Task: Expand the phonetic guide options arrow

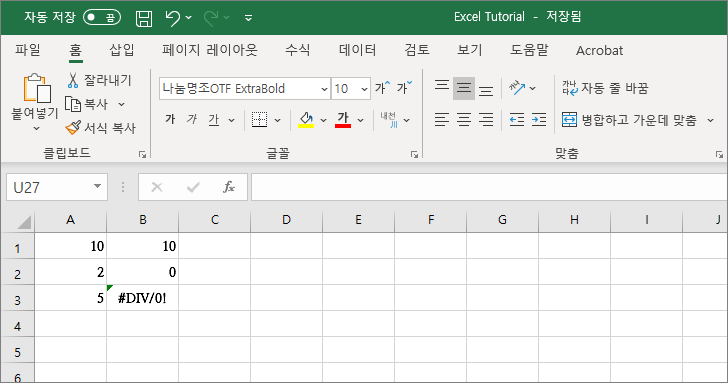Action: [407, 121]
